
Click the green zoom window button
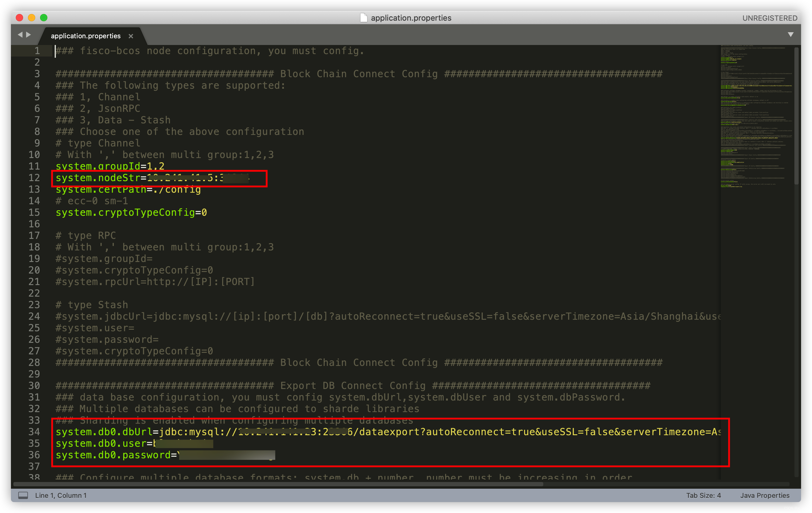(44, 18)
